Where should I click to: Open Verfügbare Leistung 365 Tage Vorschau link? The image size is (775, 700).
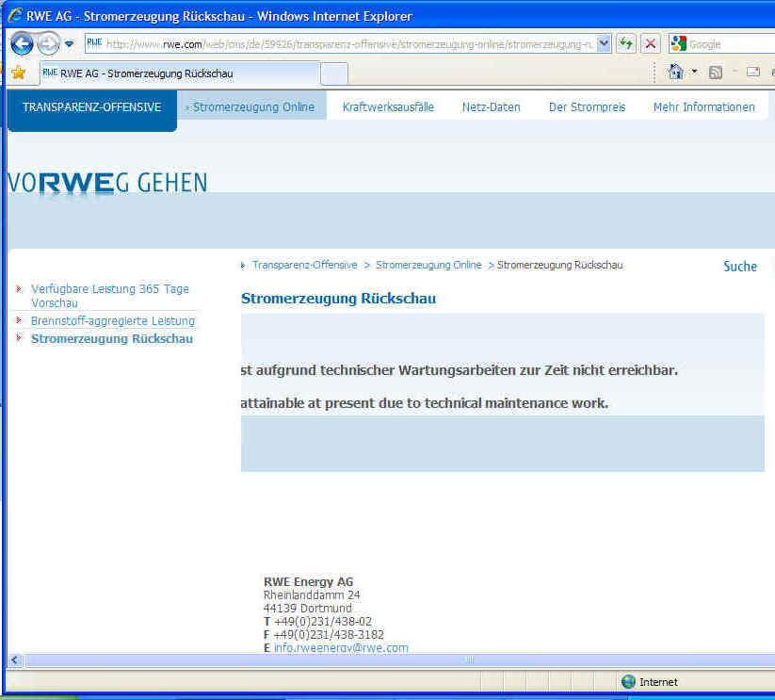click(x=110, y=296)
